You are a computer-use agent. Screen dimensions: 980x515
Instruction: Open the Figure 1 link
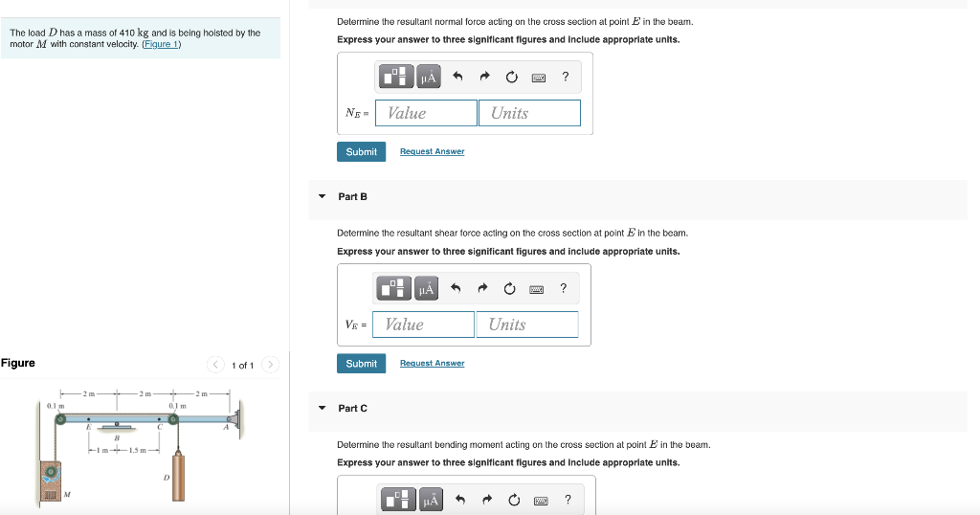point(161,44)
